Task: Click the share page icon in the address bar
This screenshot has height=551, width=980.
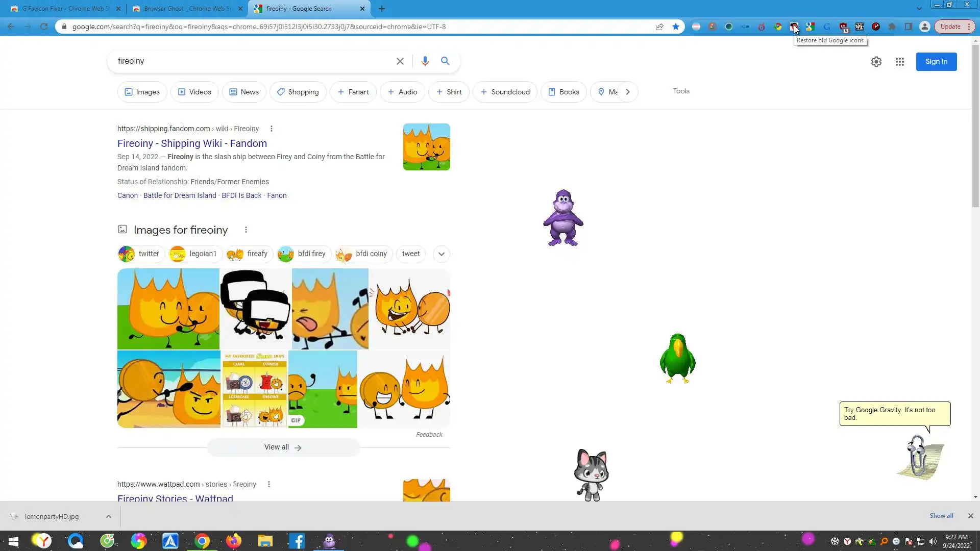Action: 659,27
